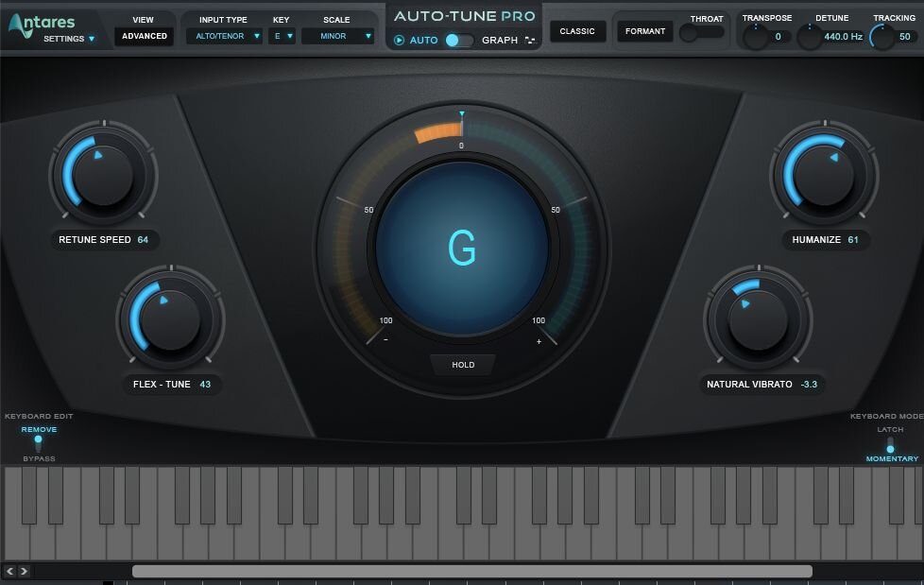This screenshot has width=924, height=585.
Task: Switch to Graph mode label
Action: pyautogui.click(x=500, y=40)
